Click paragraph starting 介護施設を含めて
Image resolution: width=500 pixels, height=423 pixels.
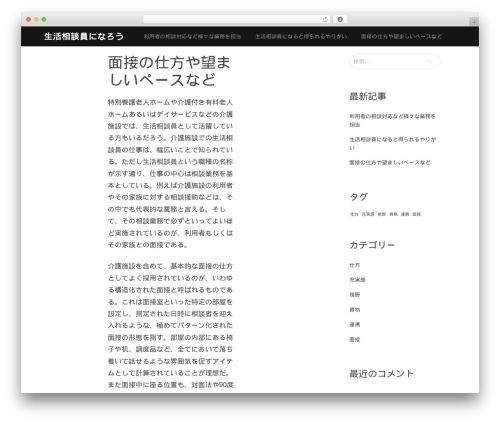170,326
